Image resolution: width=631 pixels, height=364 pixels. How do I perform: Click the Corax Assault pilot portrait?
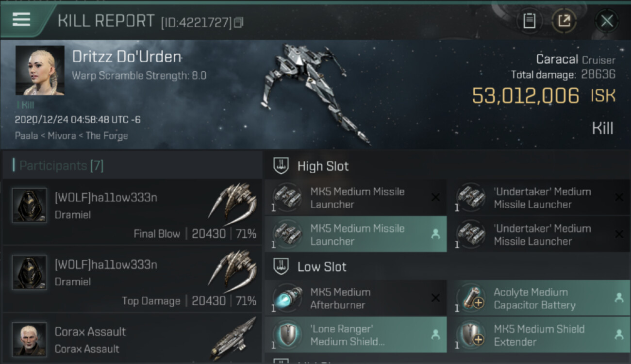30,339
